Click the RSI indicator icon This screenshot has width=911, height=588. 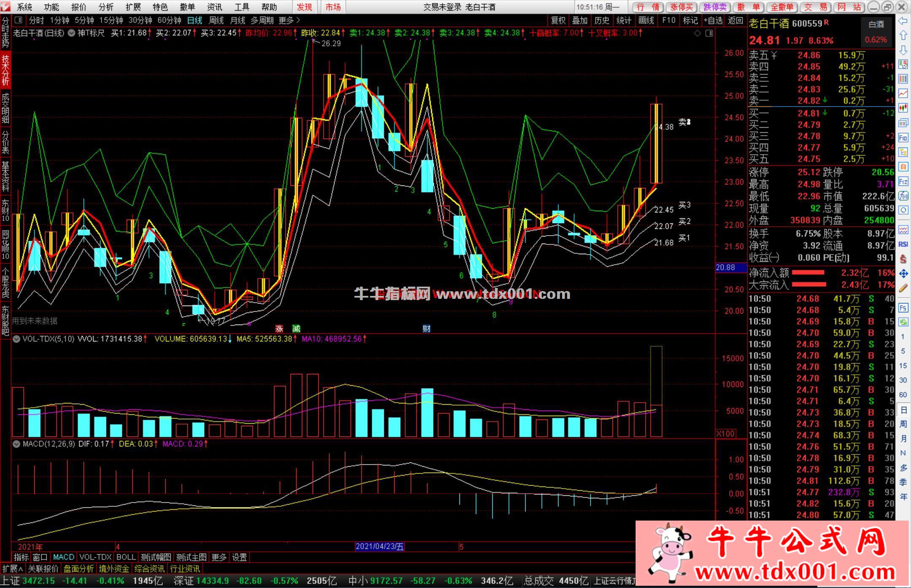[903, 244]
